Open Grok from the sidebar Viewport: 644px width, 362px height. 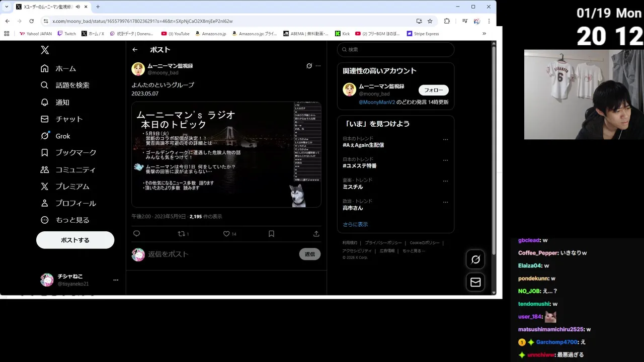pos(55,136)
